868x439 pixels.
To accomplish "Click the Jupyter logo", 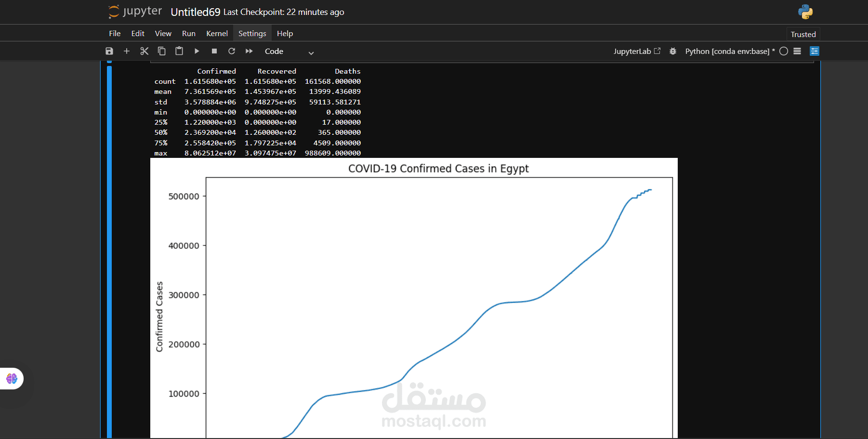I will point(135,12).
